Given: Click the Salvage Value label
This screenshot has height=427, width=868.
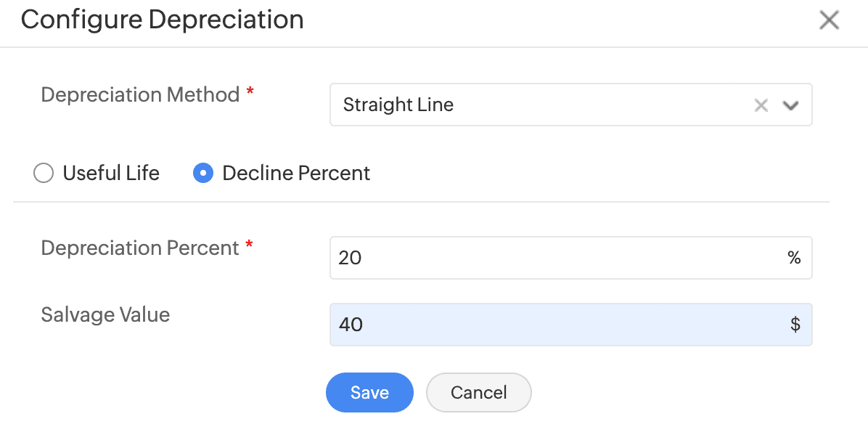Looking at the screenshot, I should point(105,315).
